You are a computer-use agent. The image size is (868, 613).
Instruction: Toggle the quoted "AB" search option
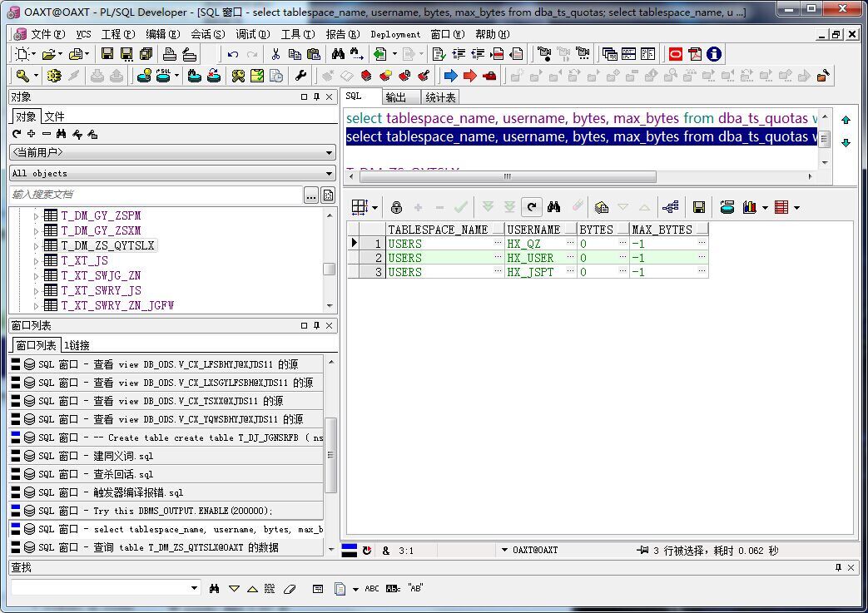pos(415,588)
